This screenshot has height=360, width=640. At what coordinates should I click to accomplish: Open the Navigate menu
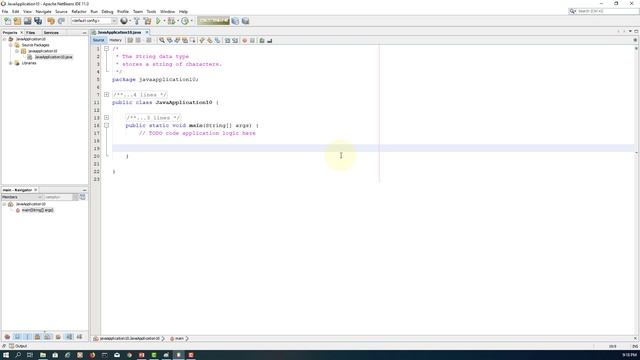click(43, 11)
